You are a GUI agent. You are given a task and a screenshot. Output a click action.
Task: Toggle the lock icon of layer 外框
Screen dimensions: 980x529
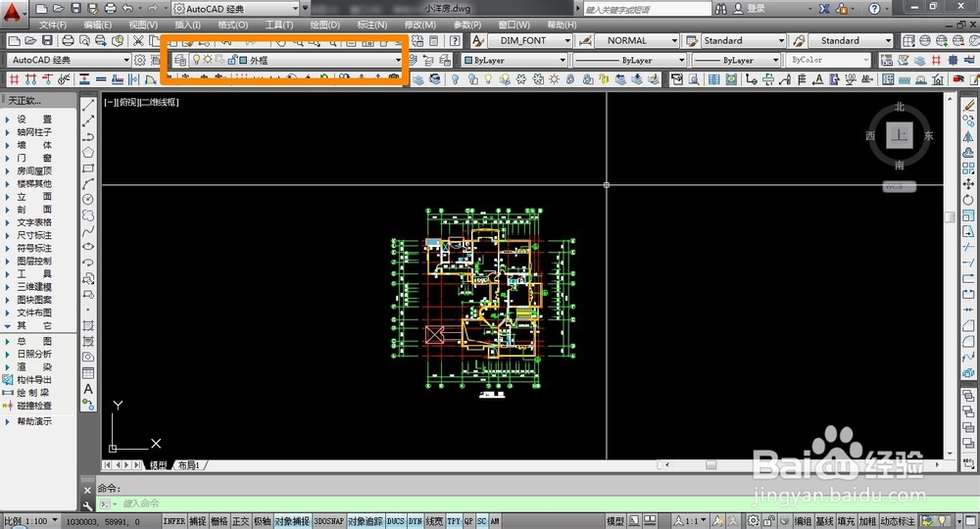pos(232,60)
